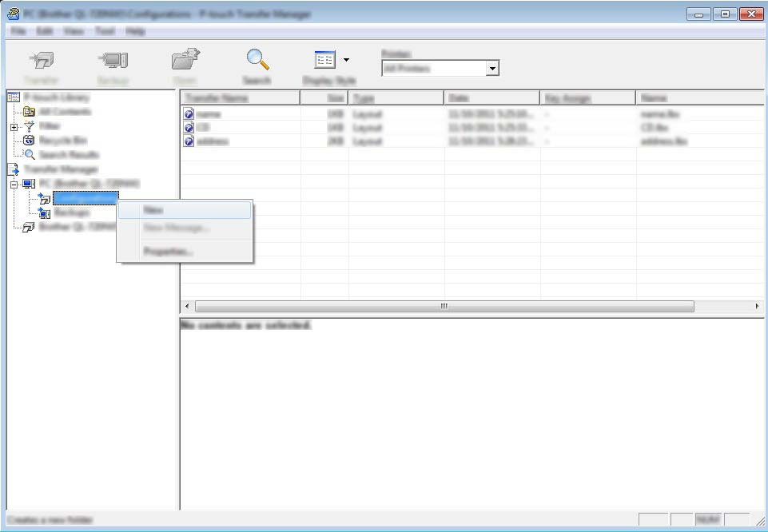Image resolution: width=768 pixels, height=532 pixels.
Task: Sort by Type column header
Action: click(x=396, y=98)
